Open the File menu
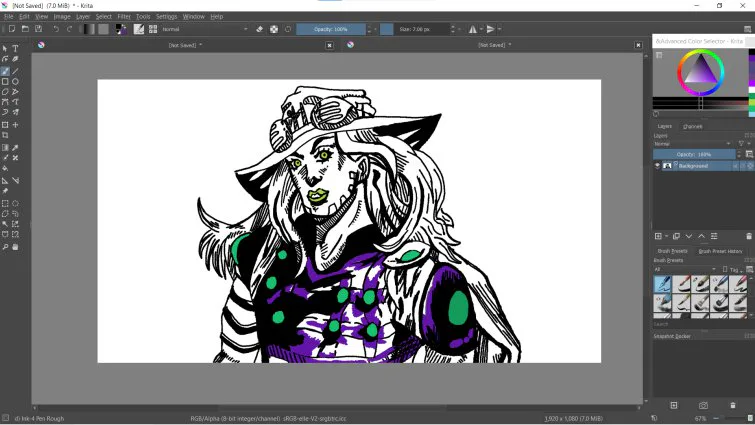Viewport: 755px width, 425px height. [9, 16]
